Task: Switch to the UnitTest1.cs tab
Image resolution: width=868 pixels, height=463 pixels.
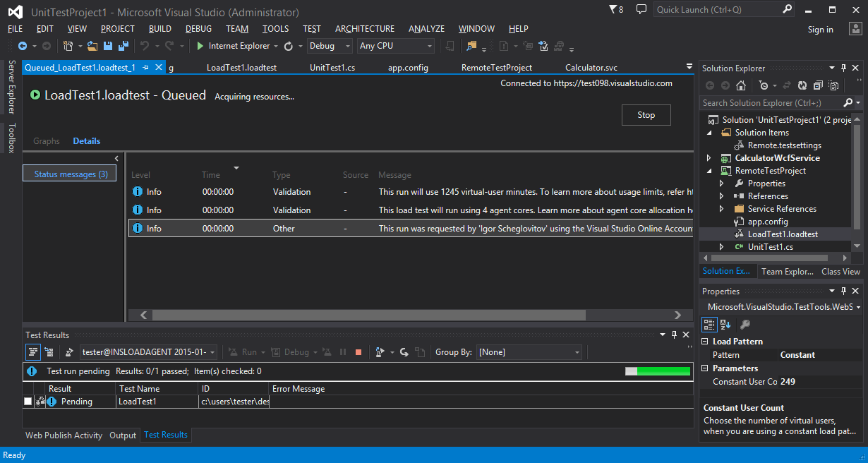Action: [332, 68]
